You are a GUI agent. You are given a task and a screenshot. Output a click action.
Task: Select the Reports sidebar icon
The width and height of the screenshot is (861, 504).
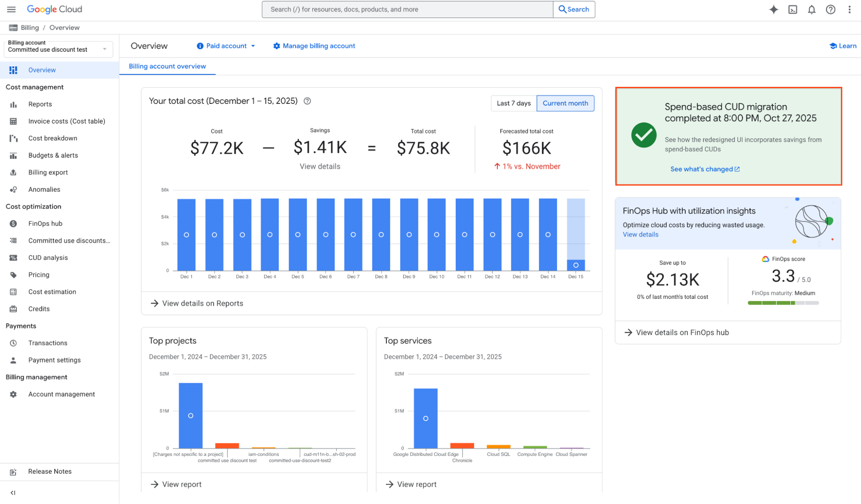[13, 104]
